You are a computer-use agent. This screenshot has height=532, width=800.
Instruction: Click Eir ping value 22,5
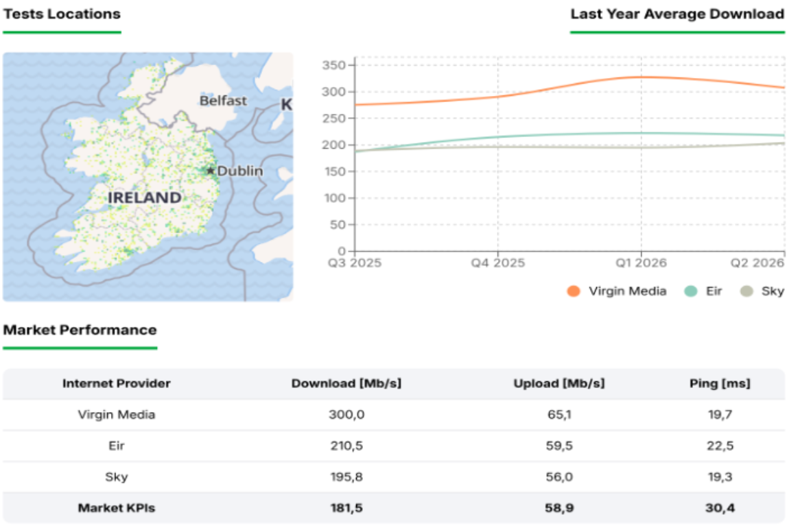[720, 446]
